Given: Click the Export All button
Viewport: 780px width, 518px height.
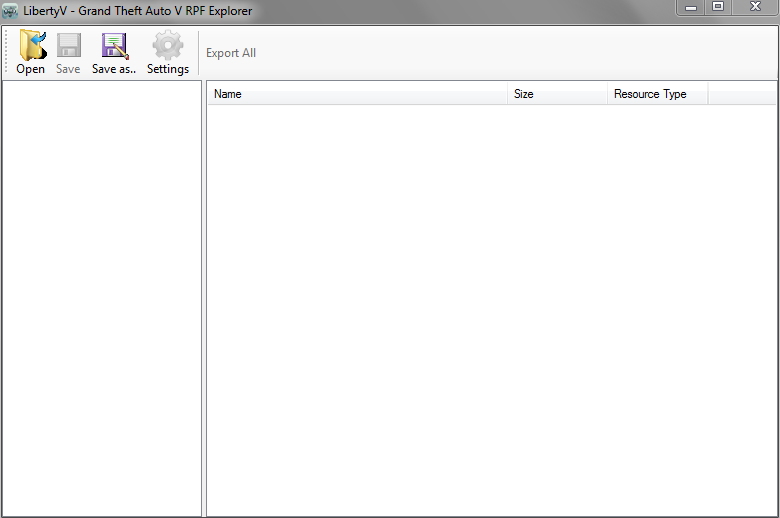Looking at the screenshot, I should click(231, 53).
